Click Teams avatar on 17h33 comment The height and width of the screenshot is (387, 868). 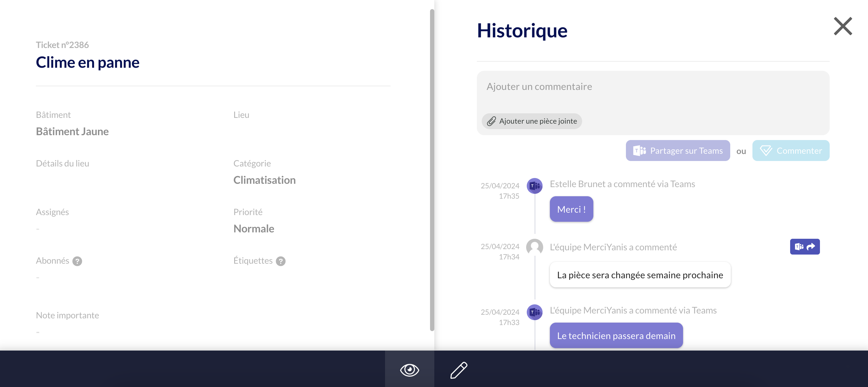coord(534,312)
